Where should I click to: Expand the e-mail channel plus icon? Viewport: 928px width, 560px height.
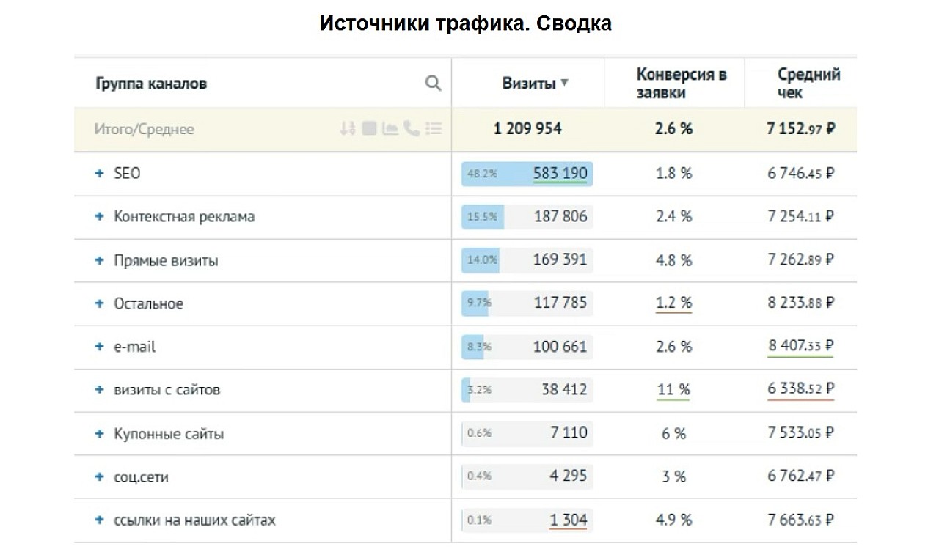(100, 347)
